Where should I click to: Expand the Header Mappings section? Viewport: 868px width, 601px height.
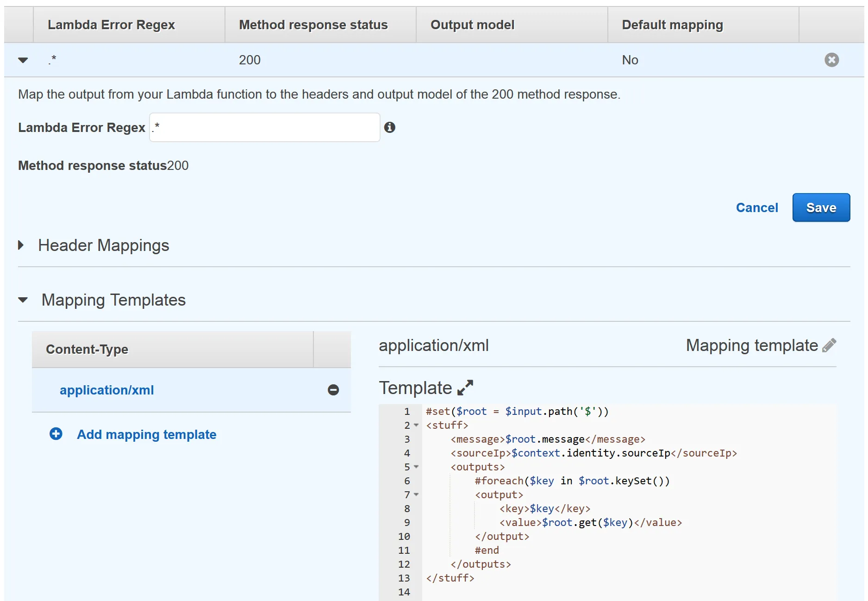click(x=21, y=245)
